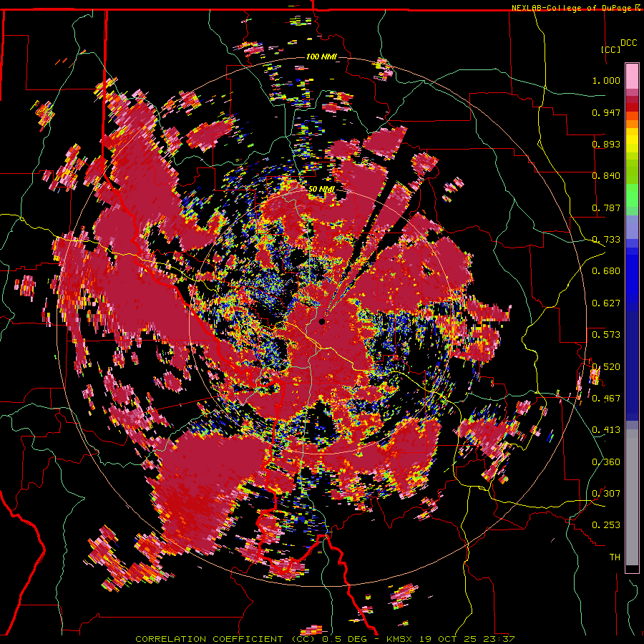644x644 pixels.
Task: Pick the light pink top segment of color bar
Action: coord(632,77)
